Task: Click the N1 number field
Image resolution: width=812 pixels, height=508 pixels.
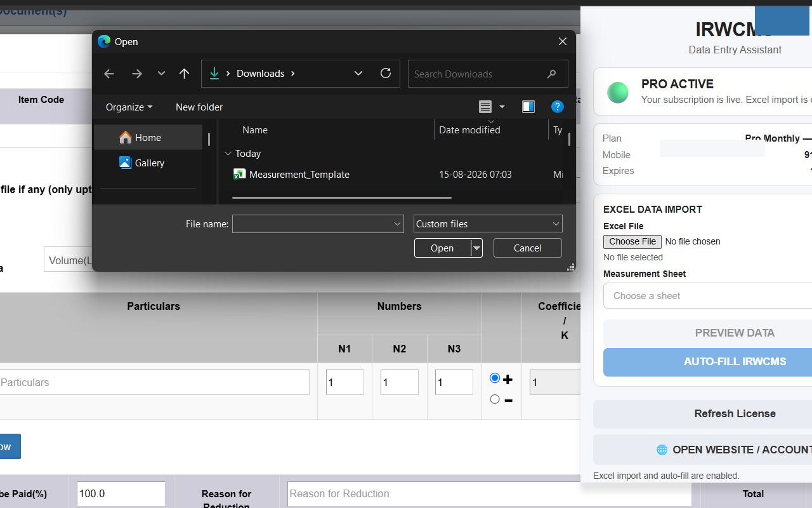Action: coord(345,382)
